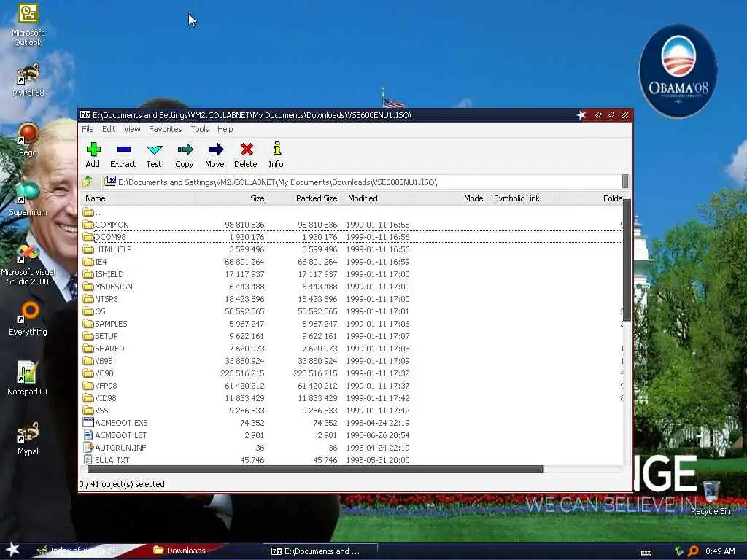
Task: Open the Tools menu
Action: pos(200,129)
